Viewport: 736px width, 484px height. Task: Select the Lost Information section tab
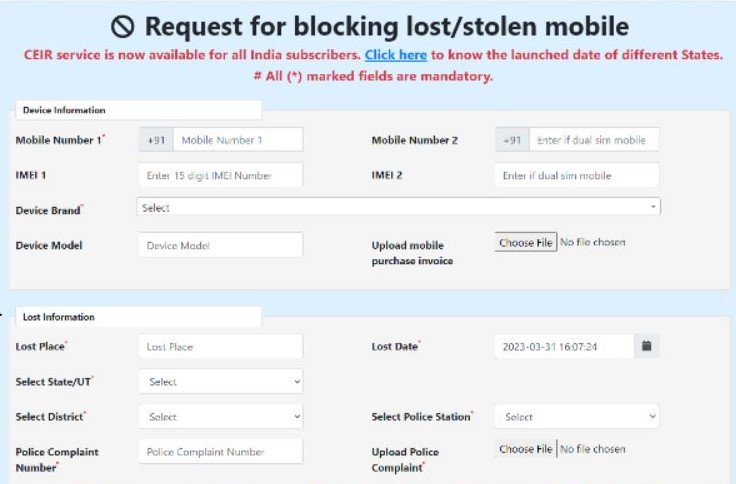[x=138, y=317]
